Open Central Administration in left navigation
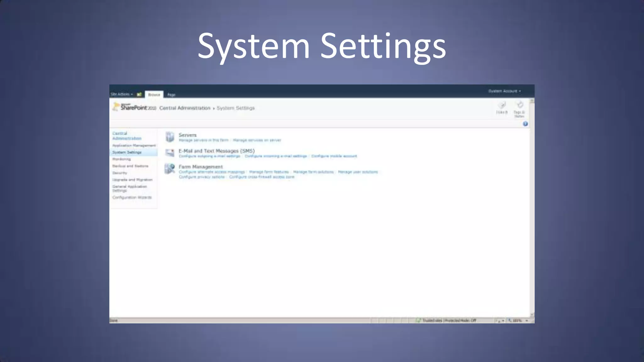The width and height of the screenshot is (644, 362). click(127, 136)
